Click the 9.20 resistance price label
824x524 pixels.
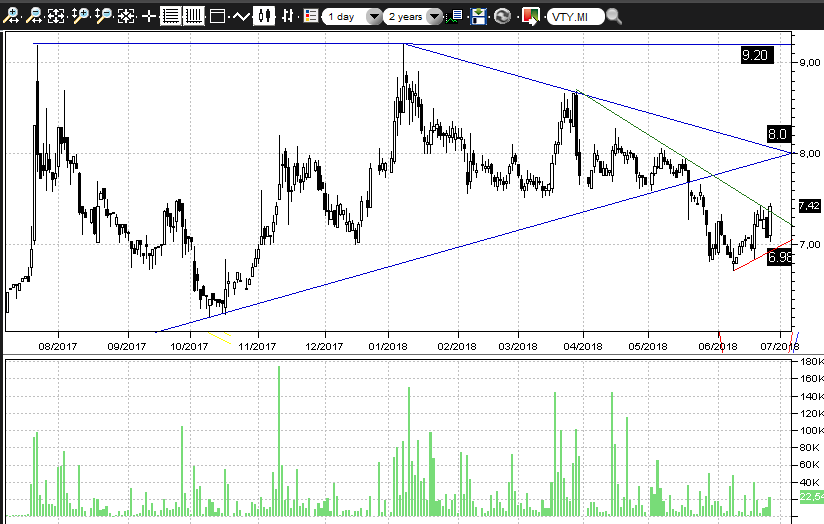(x=757, y=55)
